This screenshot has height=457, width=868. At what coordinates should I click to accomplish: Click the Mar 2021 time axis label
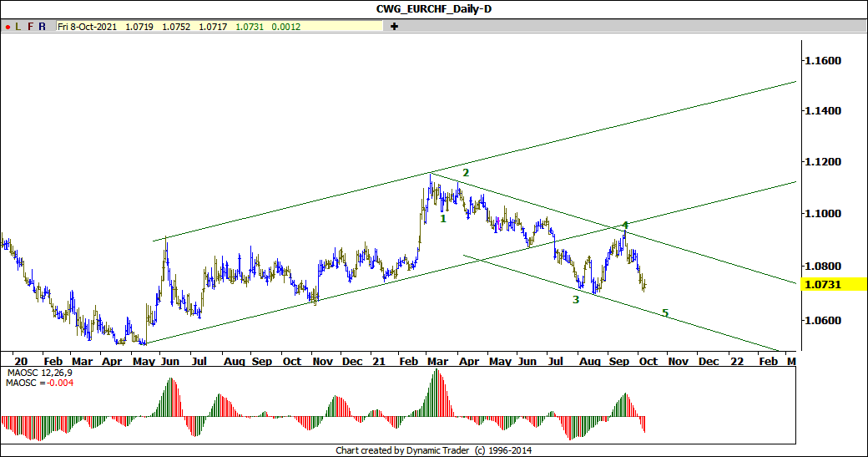tap(437, 362)
